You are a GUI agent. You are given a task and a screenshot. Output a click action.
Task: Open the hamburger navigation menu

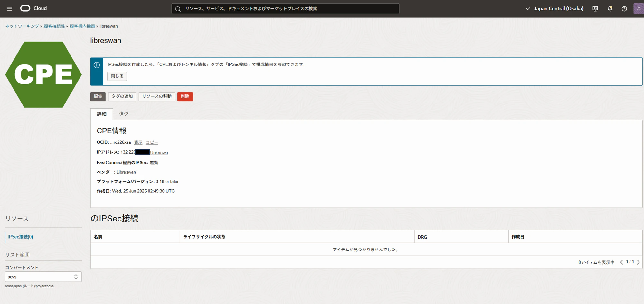[9, 9]
